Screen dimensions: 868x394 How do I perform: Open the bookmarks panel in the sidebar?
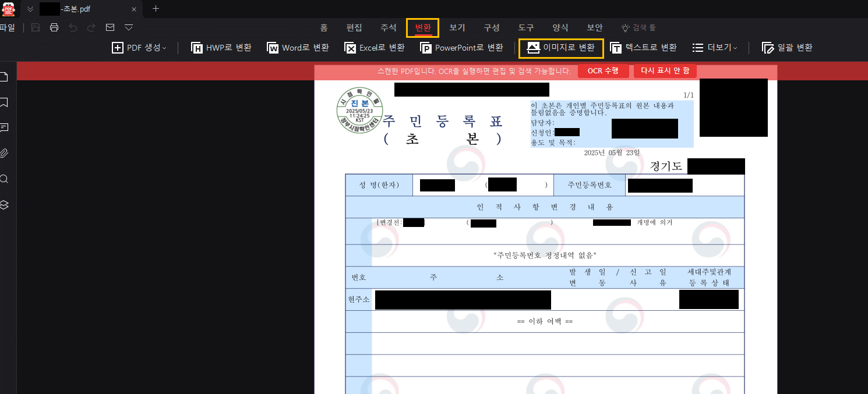pyautogui.click(x=3, y=102)
